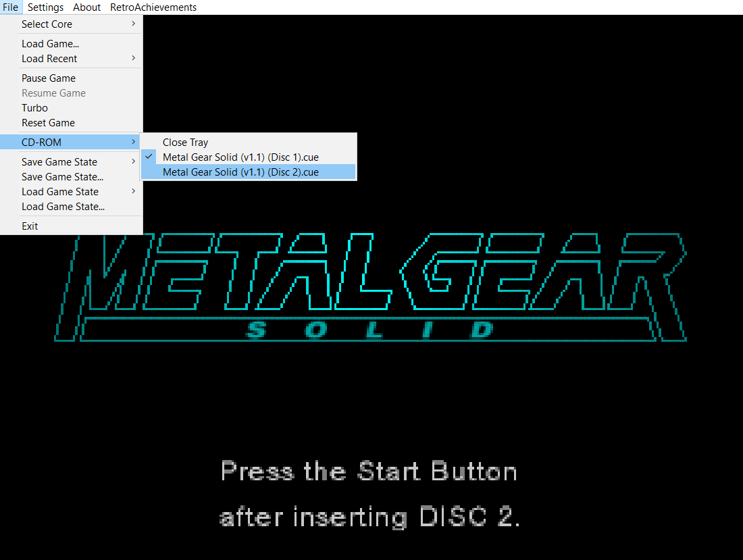The image size is (743, 560).
Task: Expand the Load Game State submenu
Action: click(59, 191)
